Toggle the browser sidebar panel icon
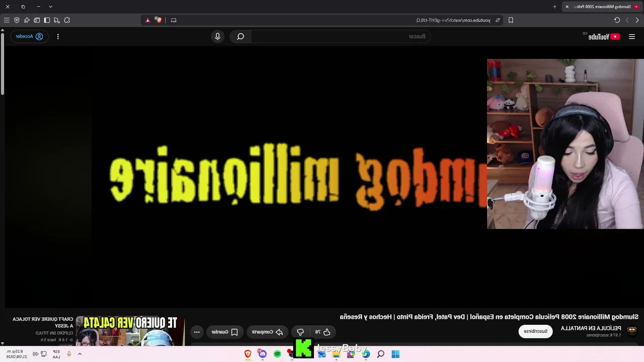 coord(47,20)
